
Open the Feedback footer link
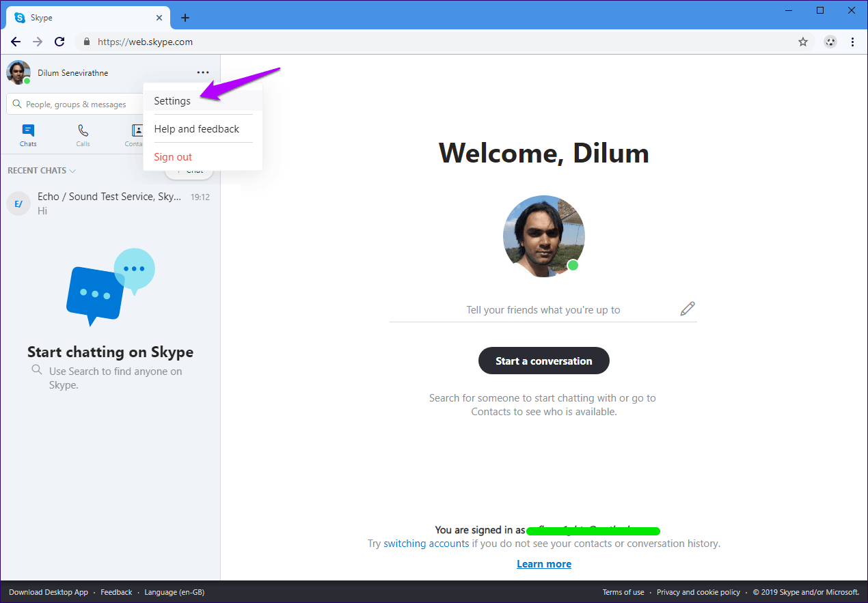click(116, 592)
